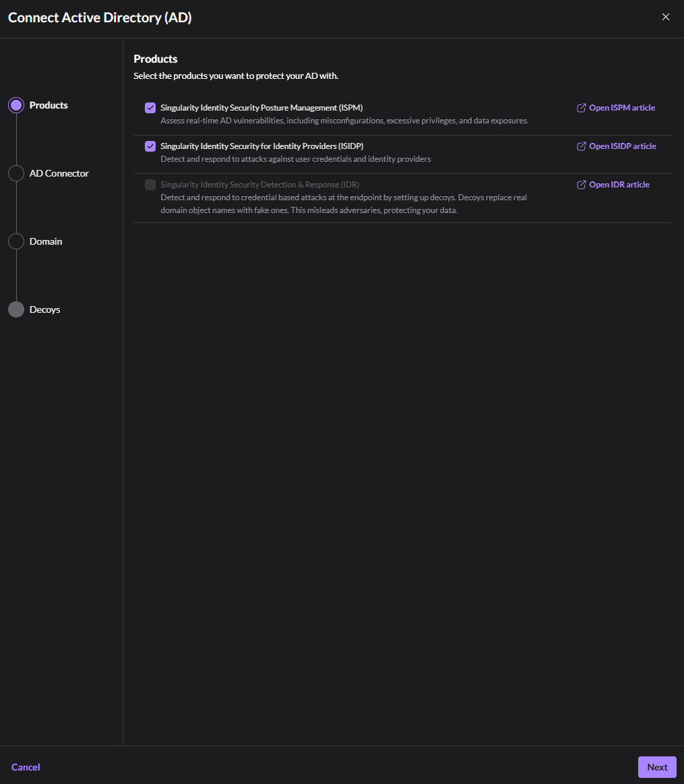Viewport: 684px width, 784px height.
Task: Select the Products step label
Action: 49,105
